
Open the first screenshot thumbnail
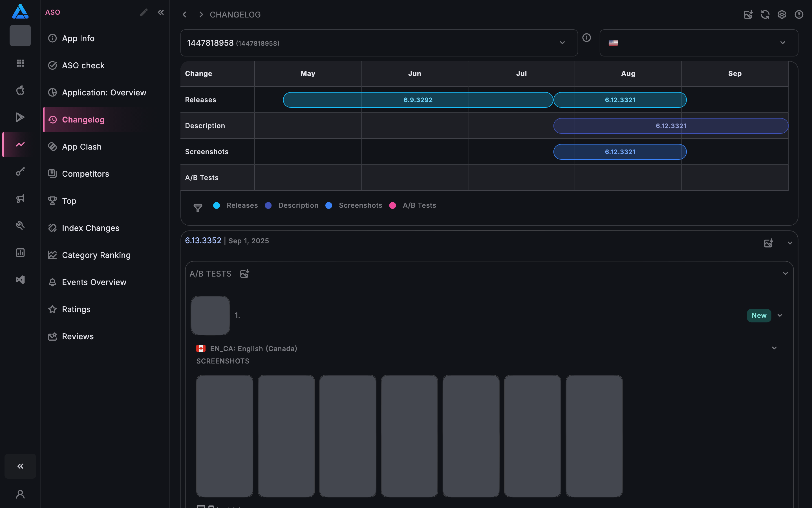(x=224, y=436)
